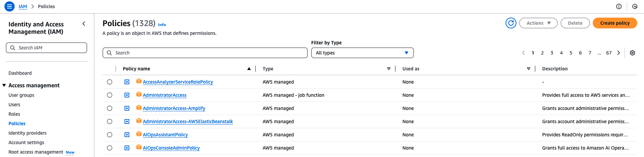Open the Filter by Type dropdown

coord(362,53)
